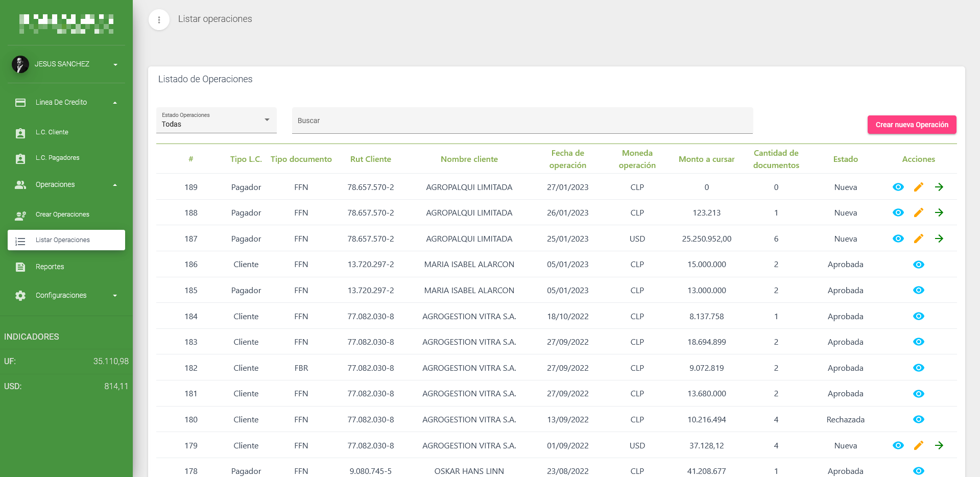This screenshot has width=980, height=477.
Task: Click the Reportes document icon in sidebar
Action: tap(20, 267)
